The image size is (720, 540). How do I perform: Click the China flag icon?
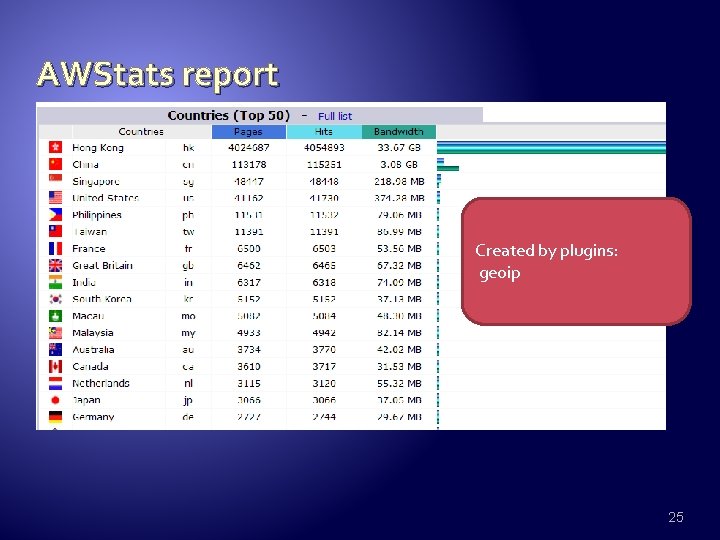click(56, 164)
